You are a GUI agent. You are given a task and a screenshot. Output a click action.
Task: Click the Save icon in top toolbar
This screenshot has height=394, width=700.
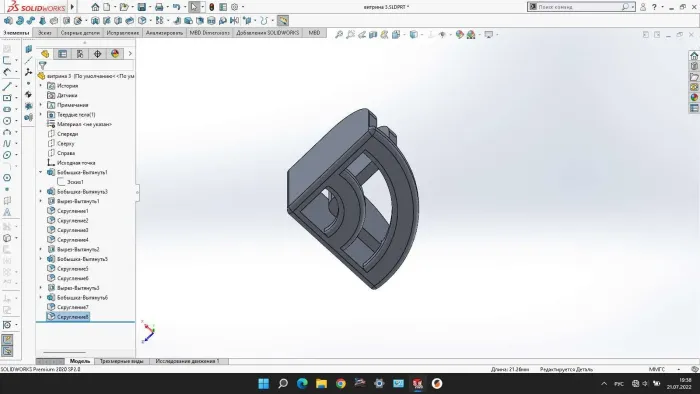click(142, 7)
